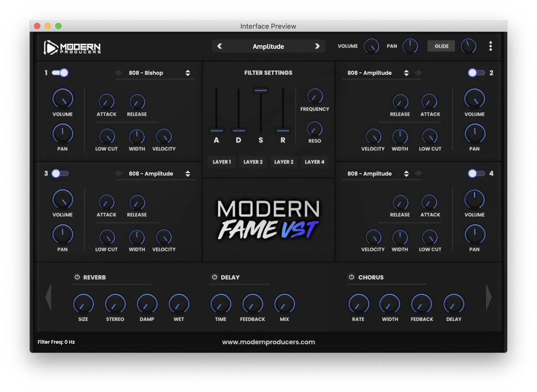Click the speaker preview icon next to 808 - Bishop

pyautogui.click(x=119, y=73)
